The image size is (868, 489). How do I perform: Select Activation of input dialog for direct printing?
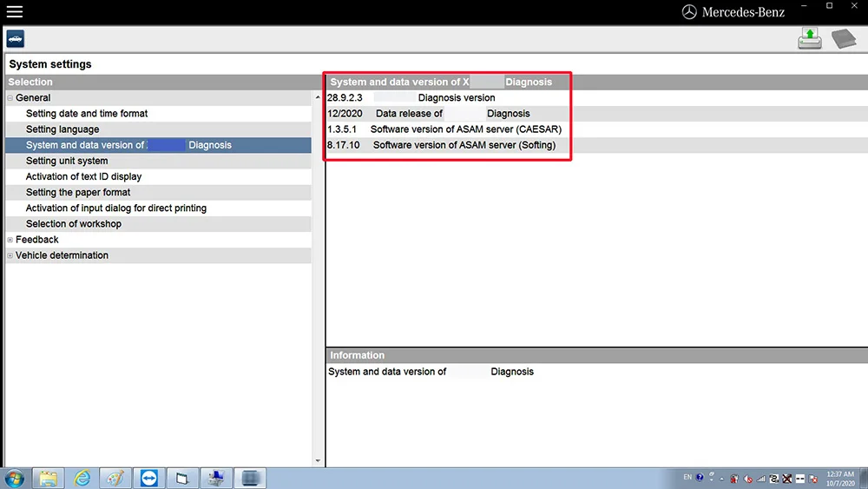(158, 208)
